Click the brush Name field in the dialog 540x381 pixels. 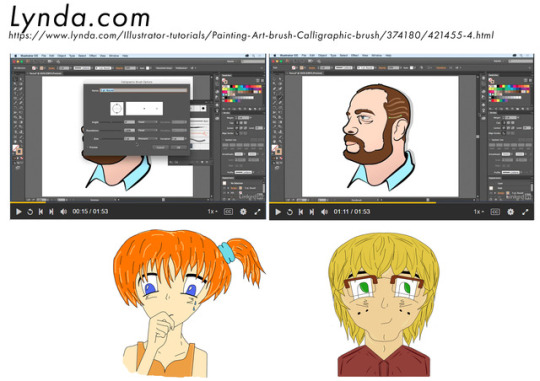click(144, 90)
